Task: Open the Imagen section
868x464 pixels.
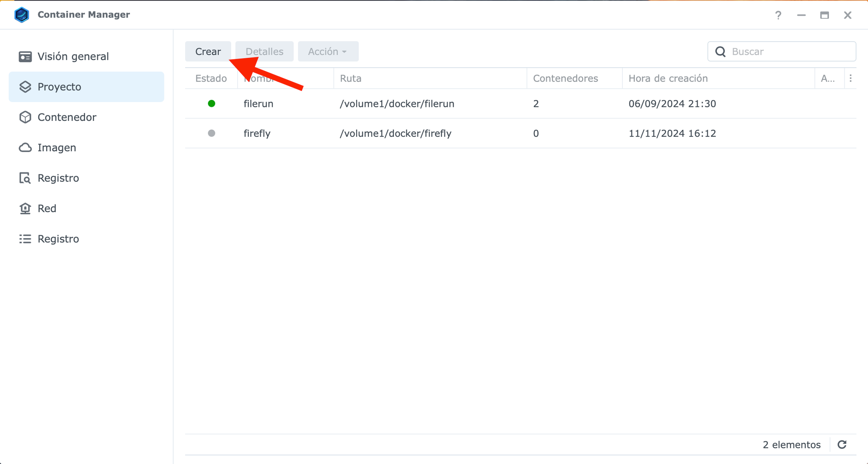Action: coord(86,148)
